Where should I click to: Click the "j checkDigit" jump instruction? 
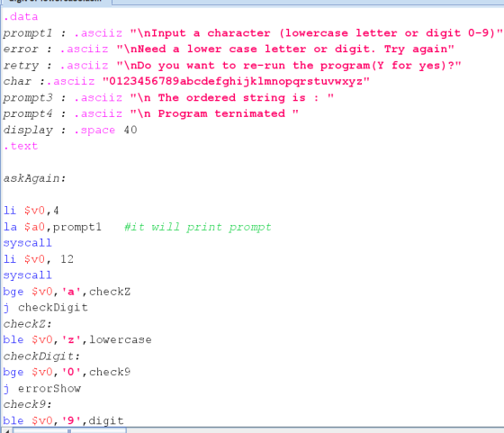[45, 308]
